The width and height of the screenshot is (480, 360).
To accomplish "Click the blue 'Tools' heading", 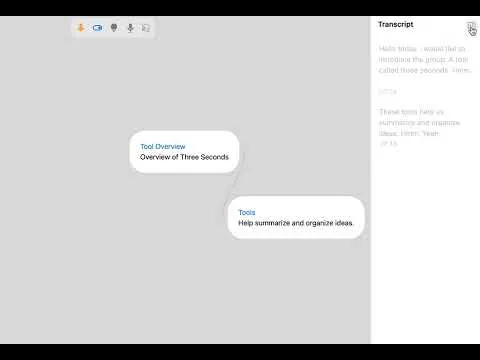I will tap(247, 212).
